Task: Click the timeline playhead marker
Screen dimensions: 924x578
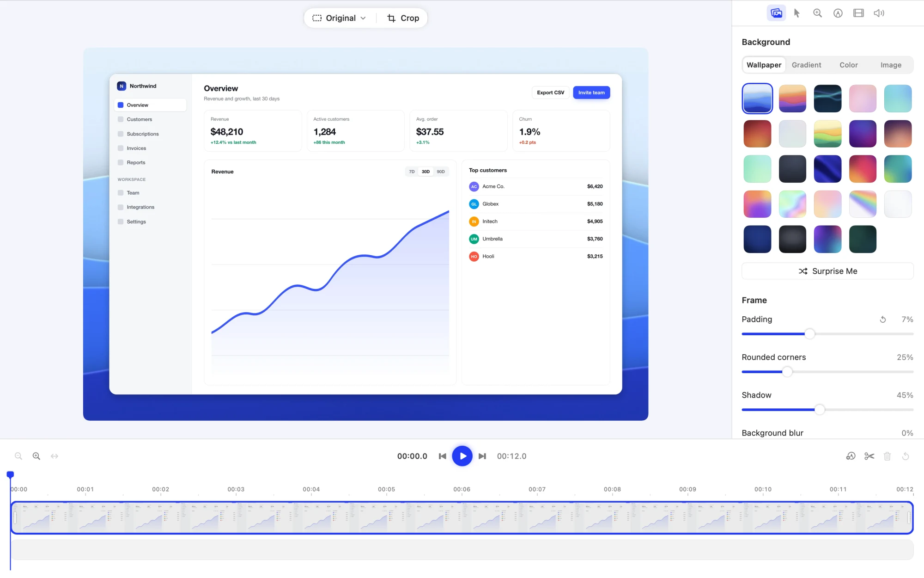Action: point(10,474)
